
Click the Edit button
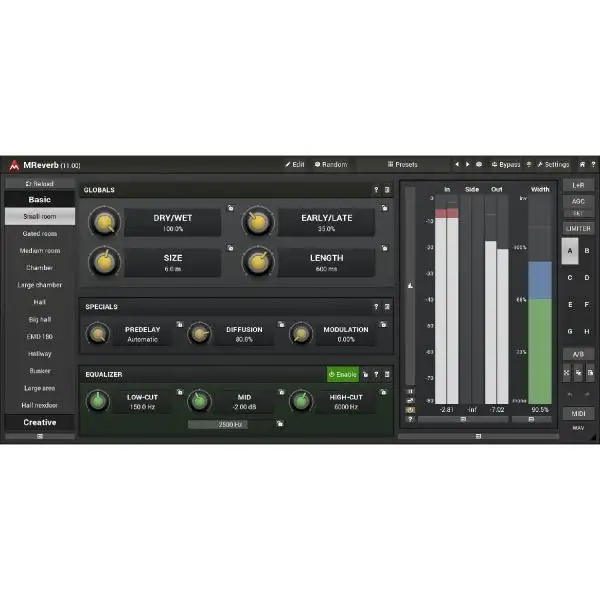(x=295, y=164)
